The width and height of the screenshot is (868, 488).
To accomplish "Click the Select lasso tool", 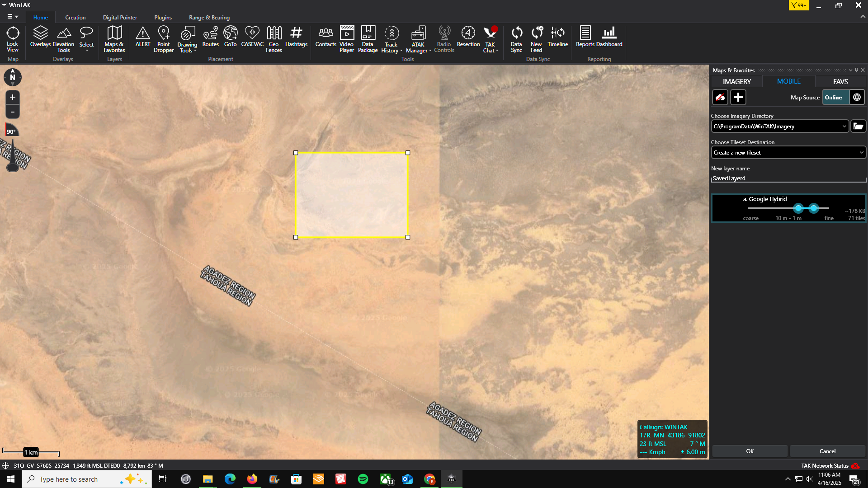I will point(86,39).
